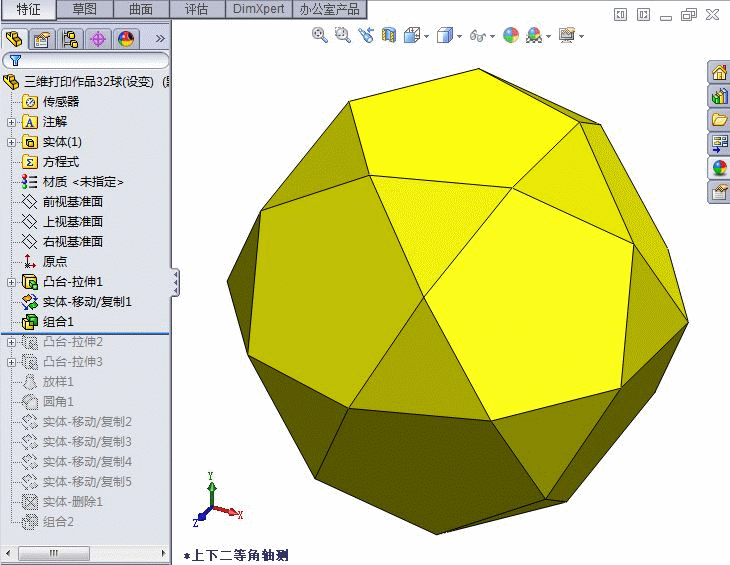Click the Previous View icon

tap(366, 35)
